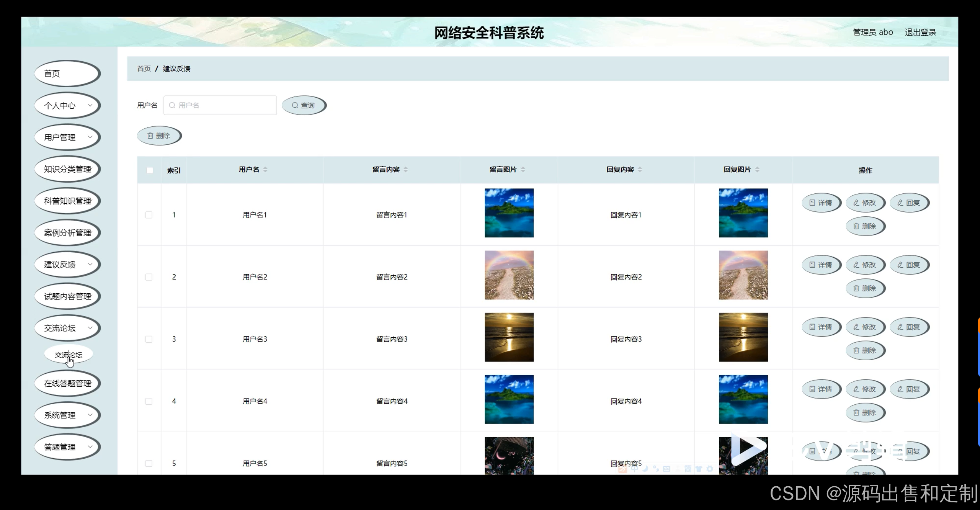Viewport: 980px width, 510px height.
Task: Open the 科普知识管理 sidebar item
Action: (67, 201)
